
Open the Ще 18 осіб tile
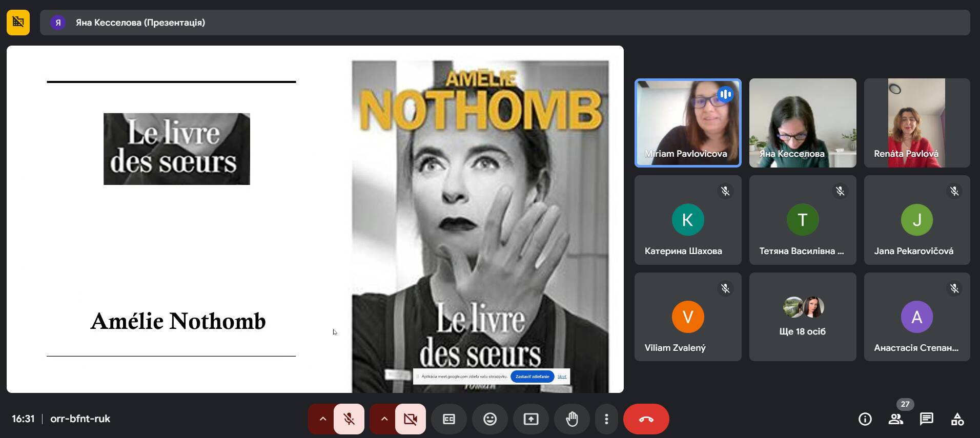803,317
